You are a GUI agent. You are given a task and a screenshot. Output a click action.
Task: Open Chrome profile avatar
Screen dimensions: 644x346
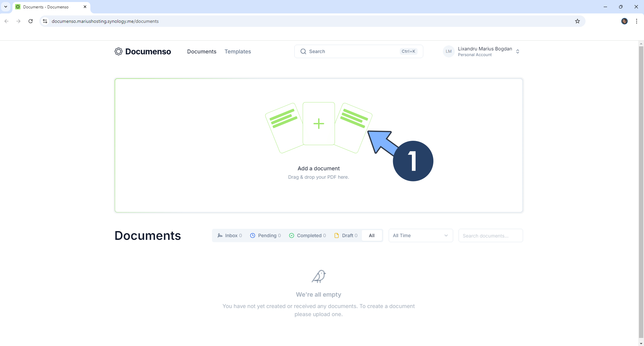coord(625,21)
